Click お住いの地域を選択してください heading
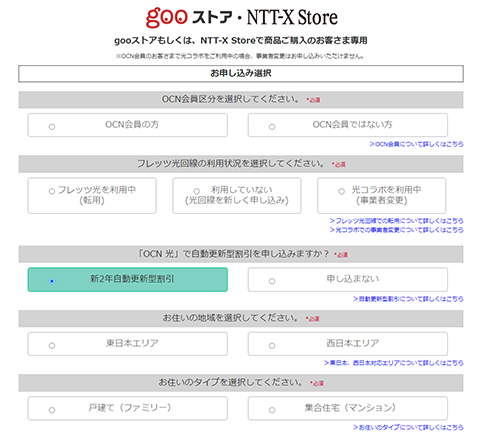Screen dimensions: 480x436 pos(241,318)
